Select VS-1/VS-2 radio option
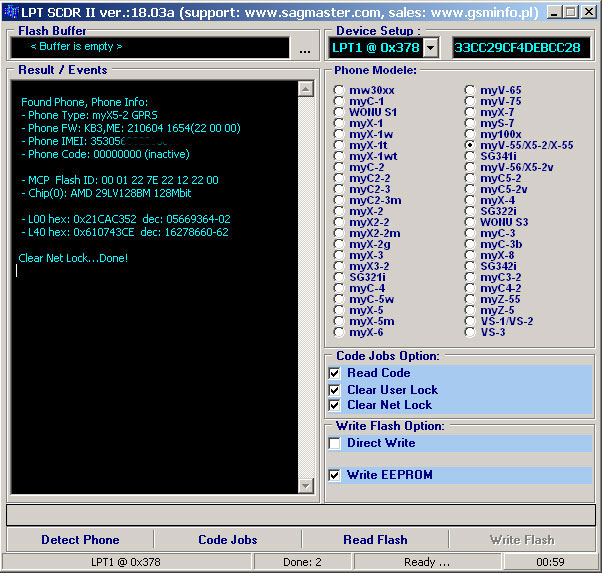Viewport: 602px width, 573px height. pos(470,321)
